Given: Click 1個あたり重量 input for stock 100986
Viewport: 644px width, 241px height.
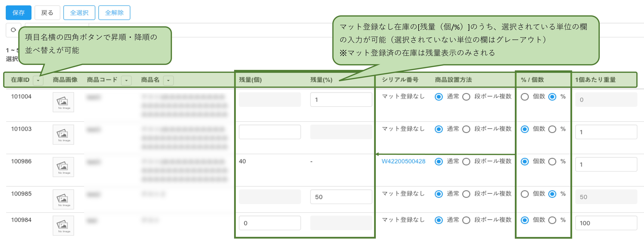Looking at the screenshot, I should [x=606, y=164].
